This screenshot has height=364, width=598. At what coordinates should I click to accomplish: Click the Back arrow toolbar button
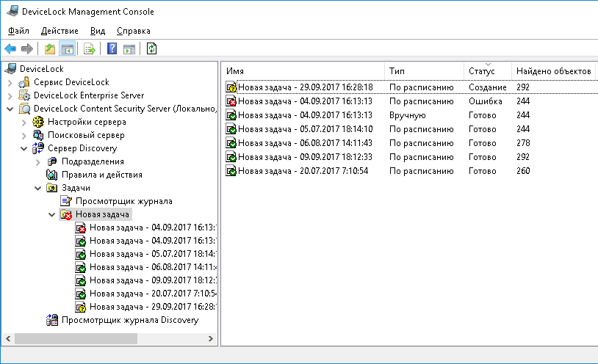click(x=10, y=49)
